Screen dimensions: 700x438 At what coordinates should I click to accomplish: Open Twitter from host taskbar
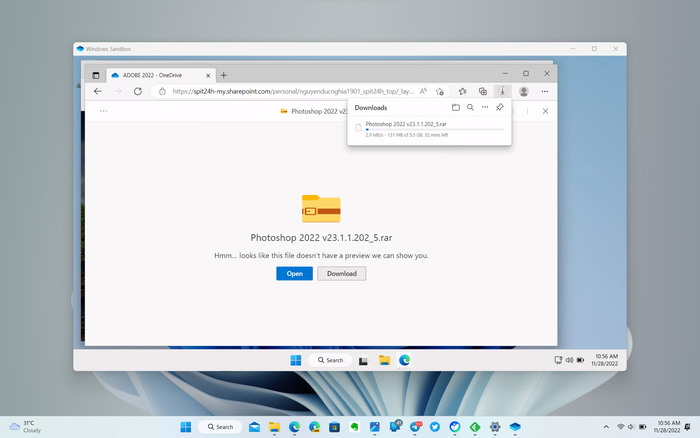click(x=434, y=427)
